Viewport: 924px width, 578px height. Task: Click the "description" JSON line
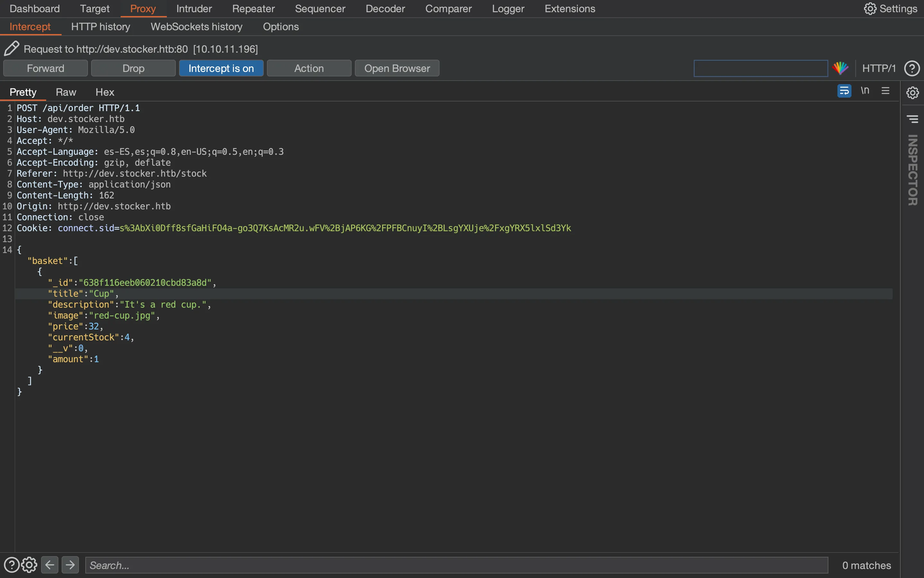pos(129,304)
